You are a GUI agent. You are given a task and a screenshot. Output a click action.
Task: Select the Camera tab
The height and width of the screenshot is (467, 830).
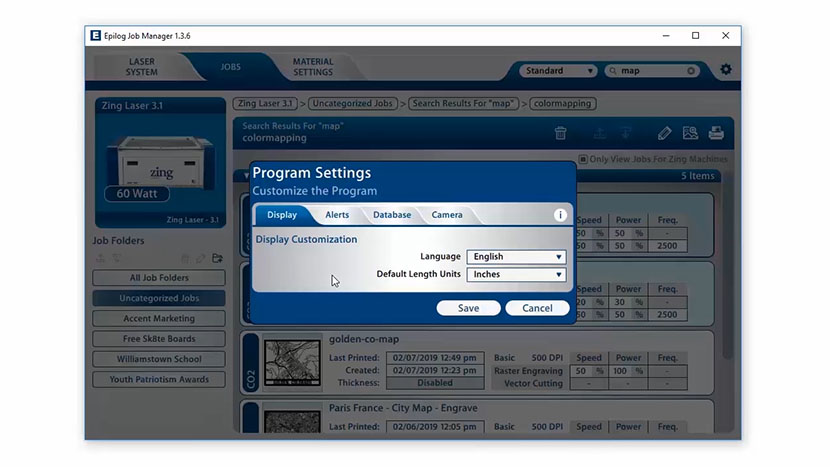[447, 215]
